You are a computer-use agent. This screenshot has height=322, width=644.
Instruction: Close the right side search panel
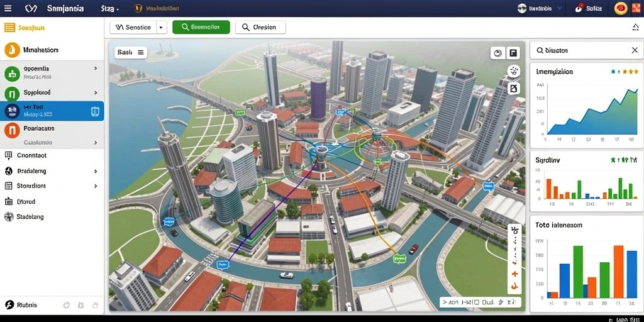point(634,50)
